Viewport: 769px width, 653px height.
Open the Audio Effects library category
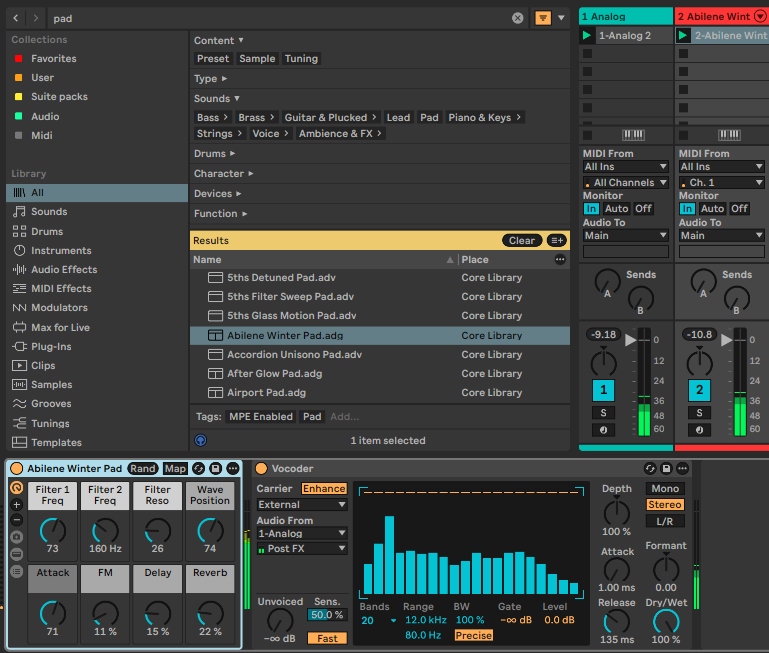[64, 269]
